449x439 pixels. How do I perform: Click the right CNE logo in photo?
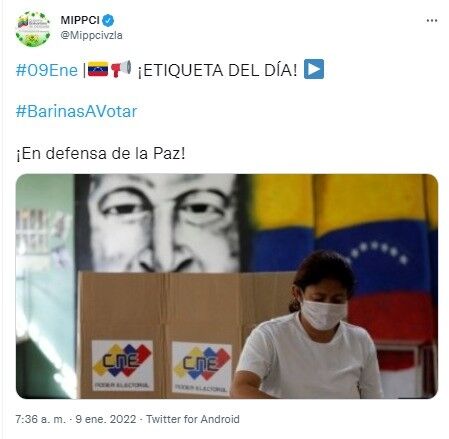pyautogui.click(x=202, y=368)
